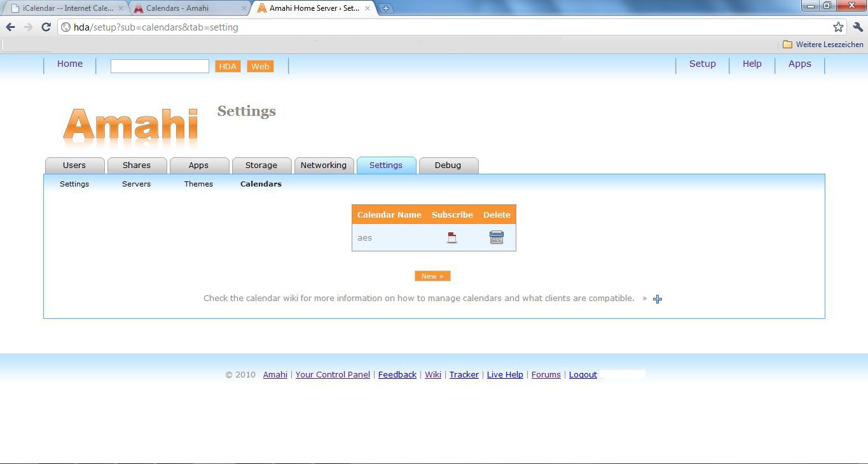Close the iCalendar browser tab

point(121,8)
